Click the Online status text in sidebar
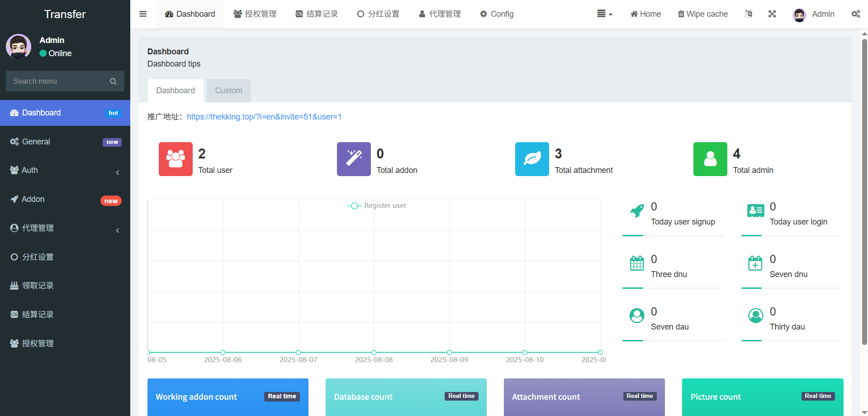Viewport: 868px width, 416px height. point(60,53)
